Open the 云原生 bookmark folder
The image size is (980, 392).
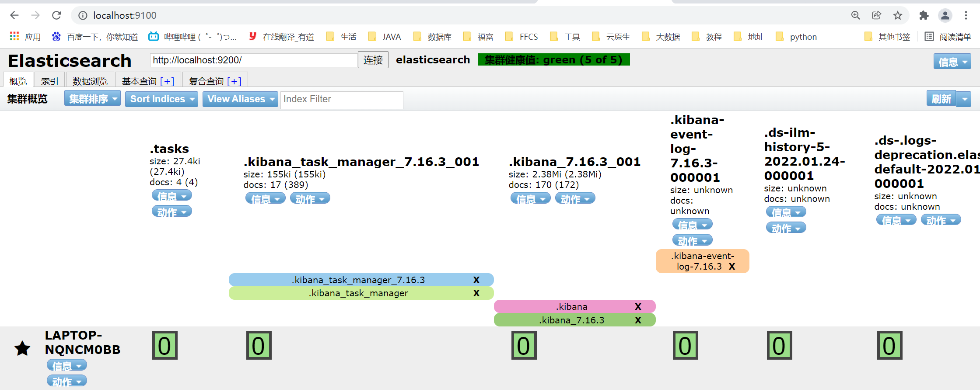[x=611, y=37]
